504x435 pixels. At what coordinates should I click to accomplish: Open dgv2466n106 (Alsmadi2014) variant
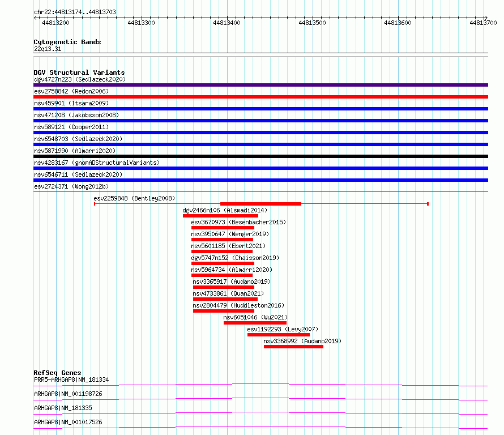[225, 210]
